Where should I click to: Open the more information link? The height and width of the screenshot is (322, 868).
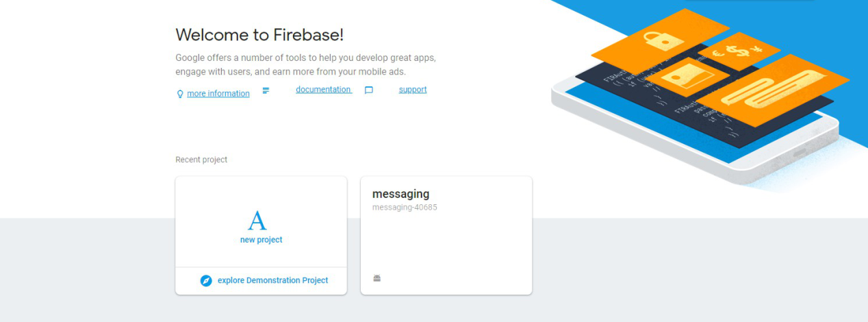(218, 94)
